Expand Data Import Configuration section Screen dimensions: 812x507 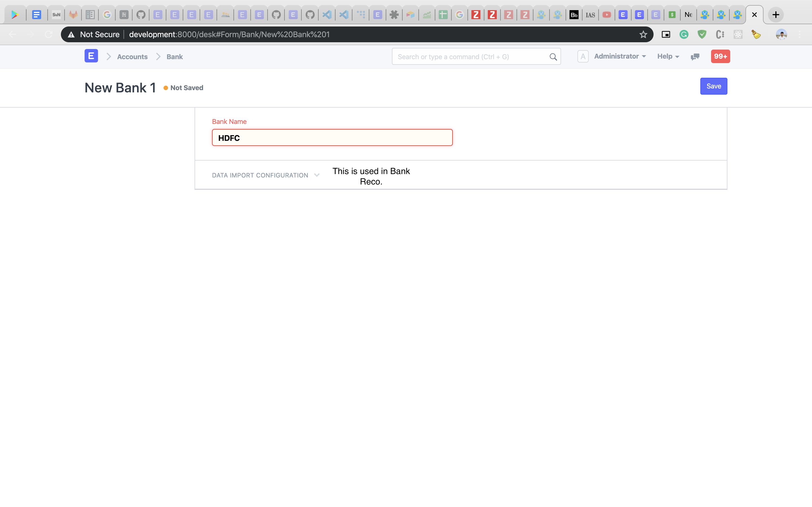coord(265,175)
